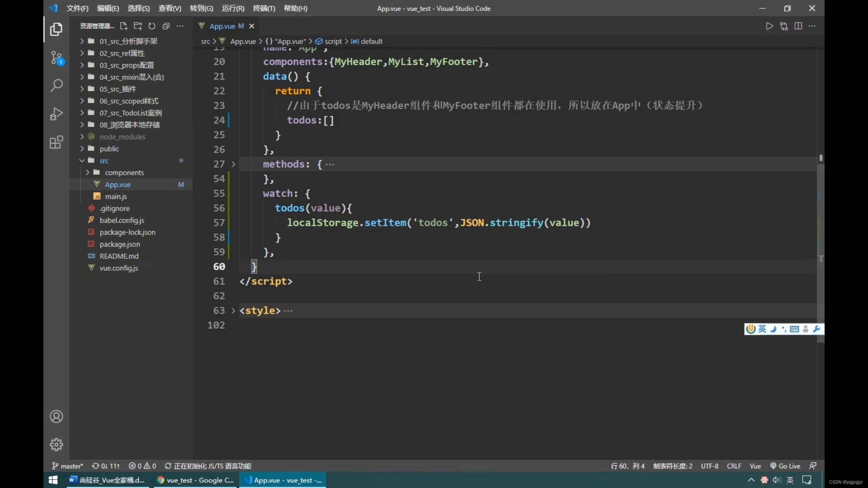Close the App.vue editor tab
Screen dimensions: 868x488
[x=252, y=26]
